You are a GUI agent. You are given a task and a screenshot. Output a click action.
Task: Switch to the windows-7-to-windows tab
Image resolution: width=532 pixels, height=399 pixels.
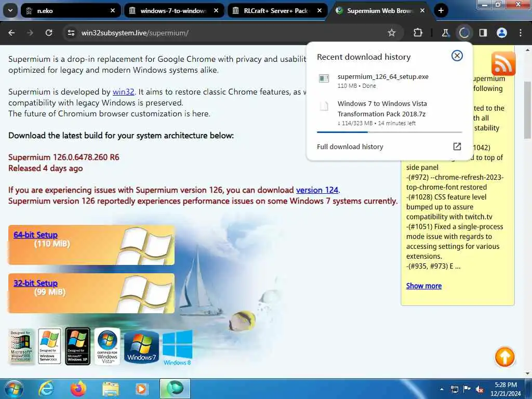[x=174, y=10]
